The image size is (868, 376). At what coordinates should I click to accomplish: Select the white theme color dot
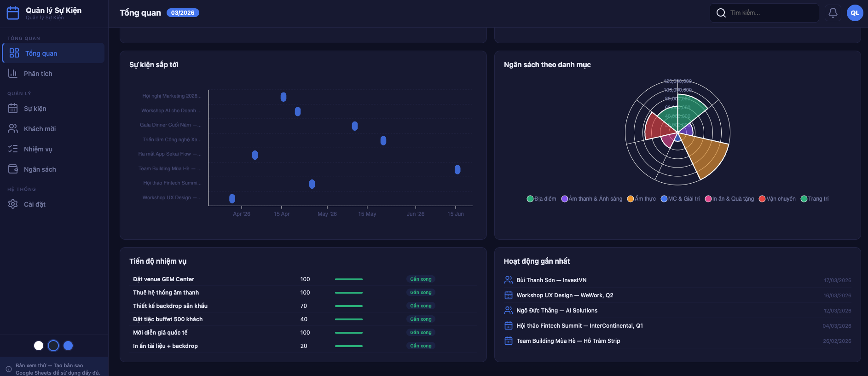pyautogui.click(x=39, y=346)
